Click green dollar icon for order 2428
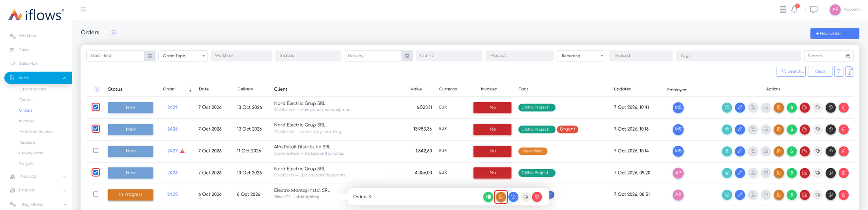 [791, 129]
